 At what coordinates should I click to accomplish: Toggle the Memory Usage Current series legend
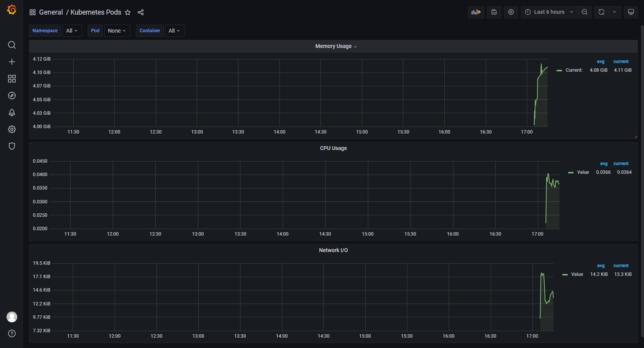[x=574, y=70]
